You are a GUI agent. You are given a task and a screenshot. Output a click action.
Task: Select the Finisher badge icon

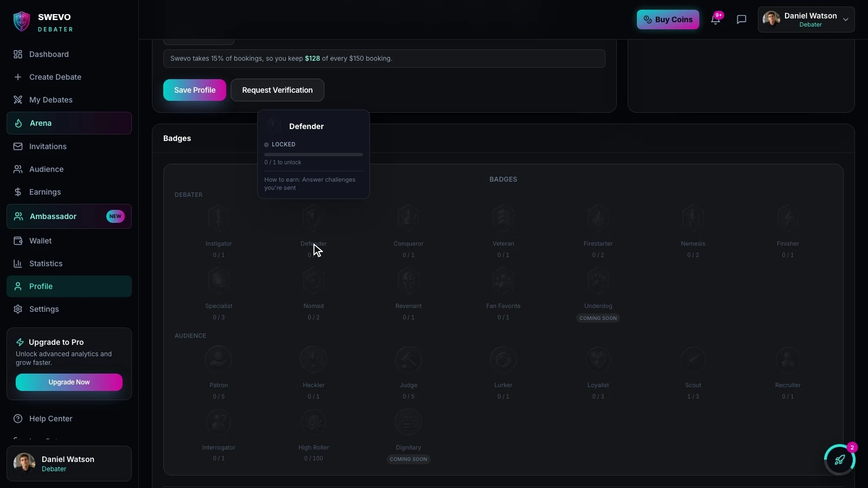788,218
